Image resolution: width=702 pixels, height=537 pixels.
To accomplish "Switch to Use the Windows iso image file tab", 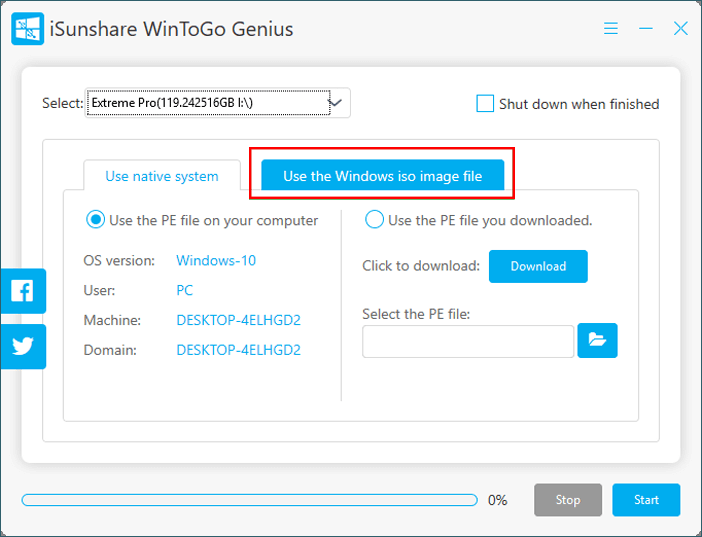I will coord(382,176).
